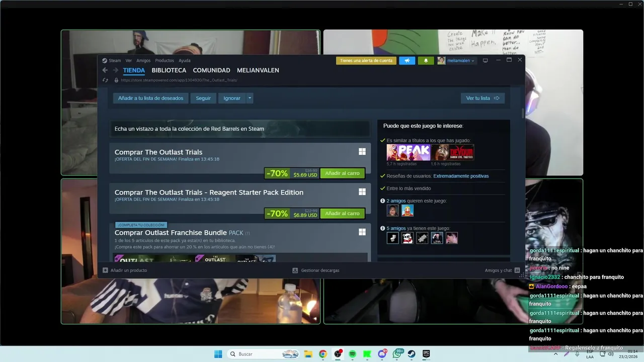This screenshot has height=362, width=644.
Task: Click the Windows icon on The Outlast Trials row
Action: pyautogui.click(x=362, y=151)
